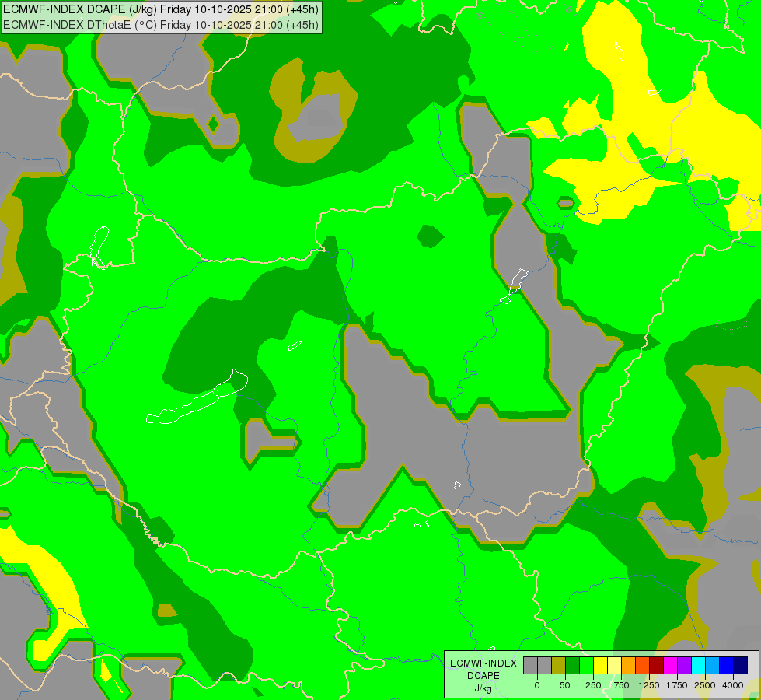
Task: Click the dark green swatch in the legend
Action: pyautogui.click(x=573, y=665)
